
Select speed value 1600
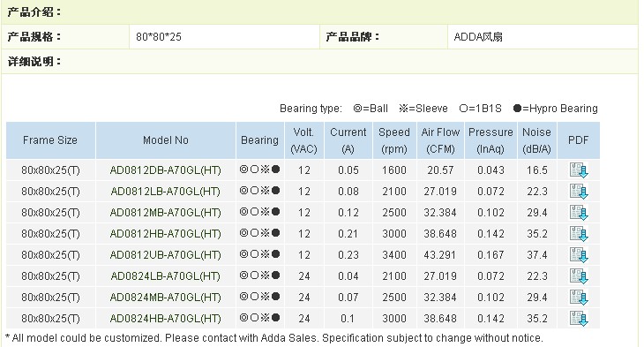point(394,170)
